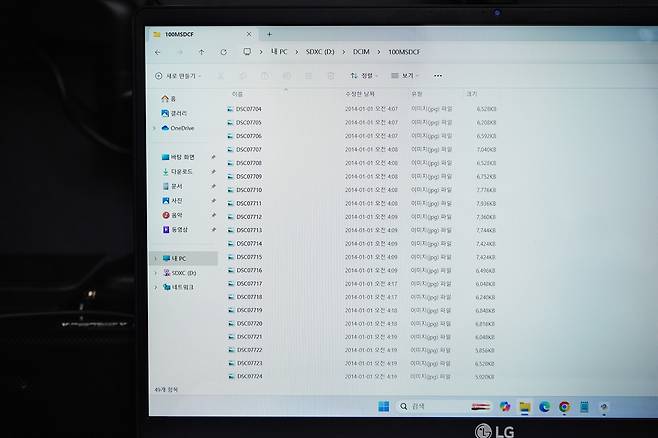Sort by the 유형 column header
This screenshot has width=658, height=438.
[x=416, y=94]
